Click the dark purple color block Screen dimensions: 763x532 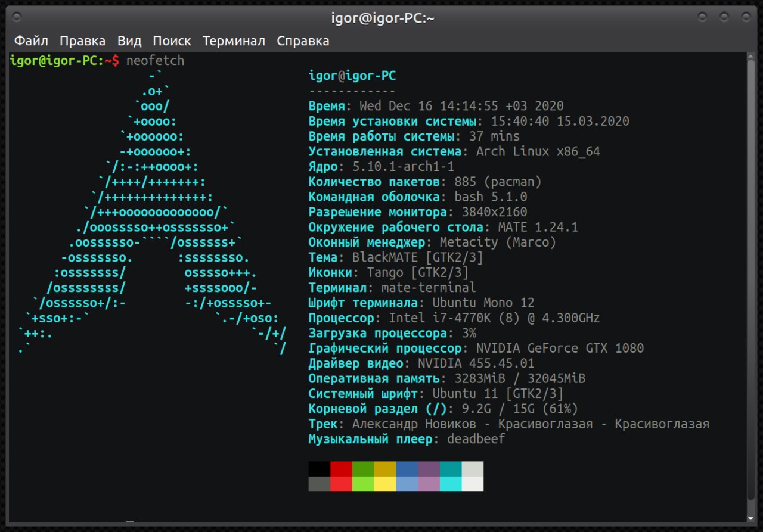point(429,469)
